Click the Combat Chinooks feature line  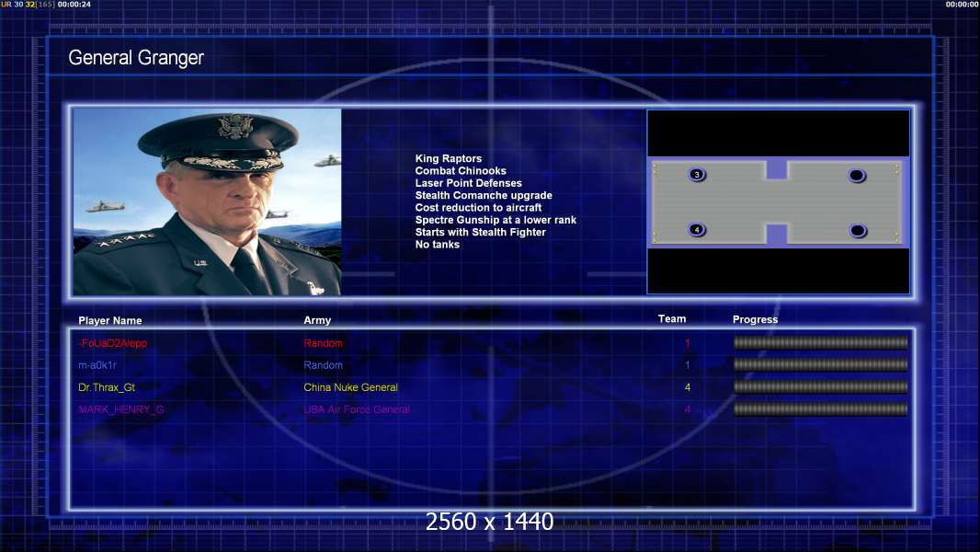[461, 171]
